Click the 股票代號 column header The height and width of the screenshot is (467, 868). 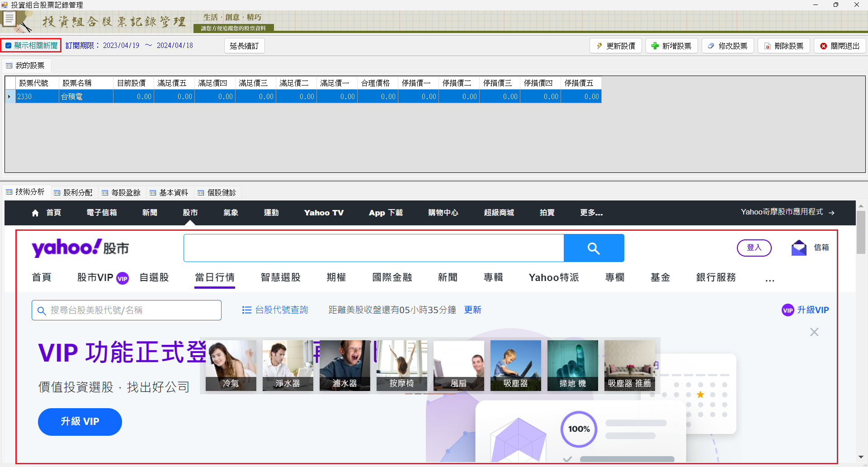click(x=37, y=83)
